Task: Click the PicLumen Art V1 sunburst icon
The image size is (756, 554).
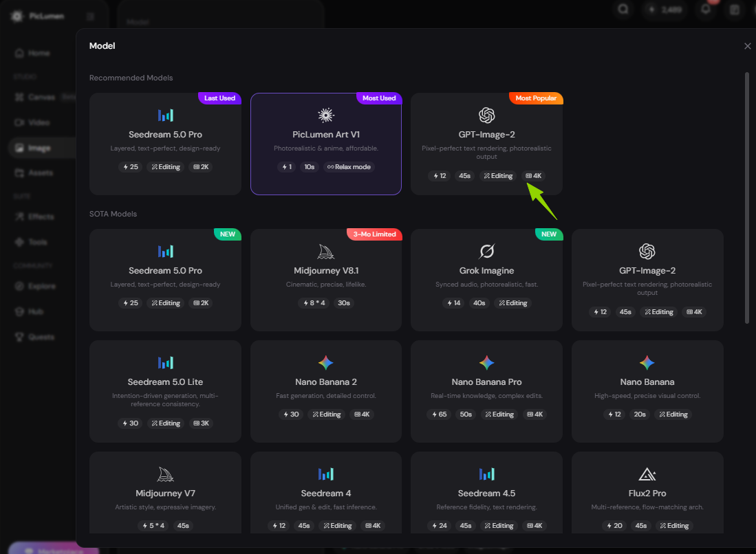Action: (326, 115)
